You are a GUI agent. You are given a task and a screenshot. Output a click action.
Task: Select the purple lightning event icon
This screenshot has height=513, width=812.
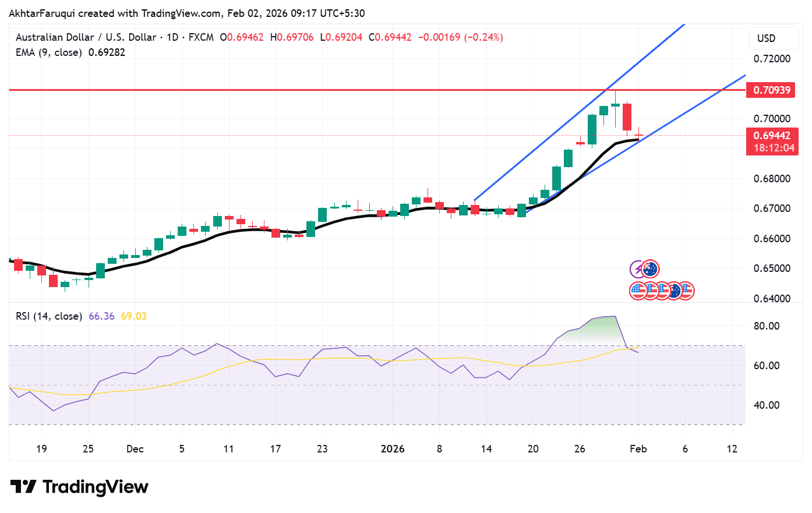pyautogui.click(x=637, y=268)
